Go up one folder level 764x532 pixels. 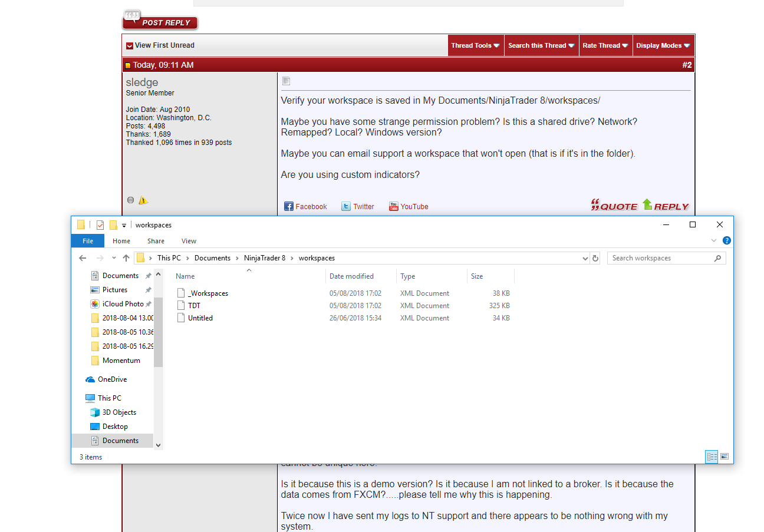(126, 258)
